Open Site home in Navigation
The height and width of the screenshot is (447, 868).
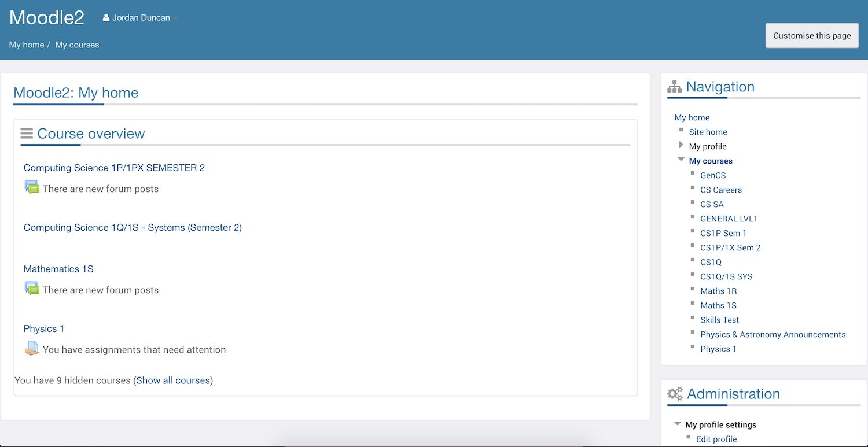pyautogui.click(x=708, y=132)
